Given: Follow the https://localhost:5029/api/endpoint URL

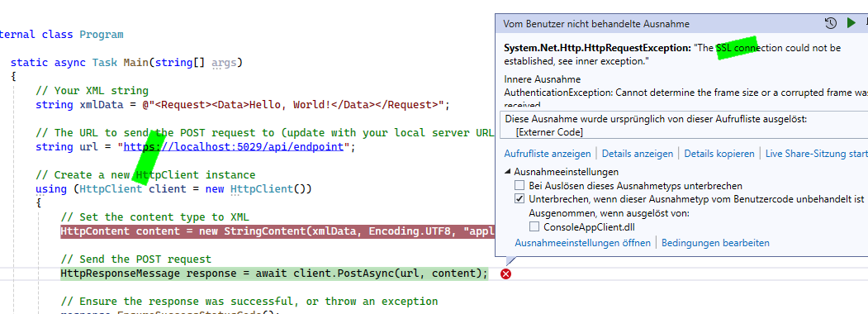Looking at the screenshot, I should [x=234, y=147].
